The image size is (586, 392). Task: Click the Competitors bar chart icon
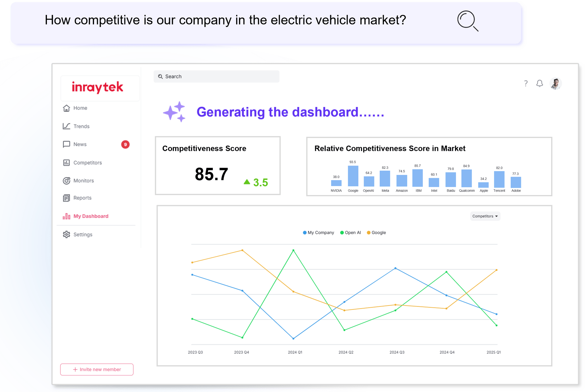(x=67, y=163)
